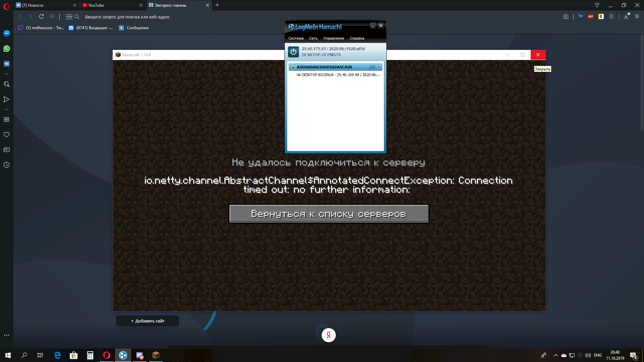This screenshot has height=362, width=644.
Task: Switch ENG input language indicator
Action: pos(598,355)
